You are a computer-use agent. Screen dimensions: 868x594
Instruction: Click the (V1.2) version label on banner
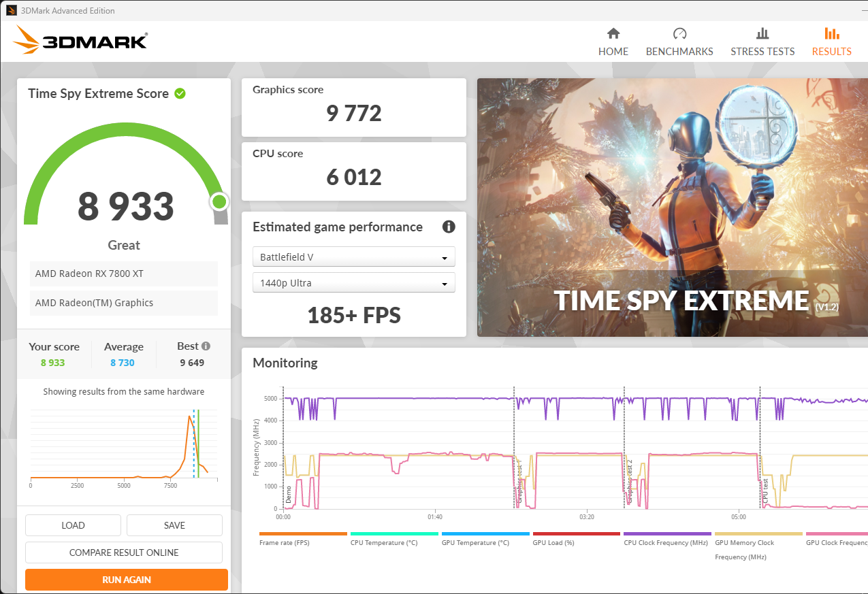827,308
